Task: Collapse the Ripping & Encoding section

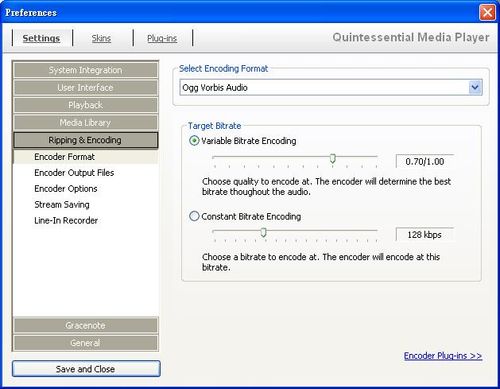Action: (85, 140)
